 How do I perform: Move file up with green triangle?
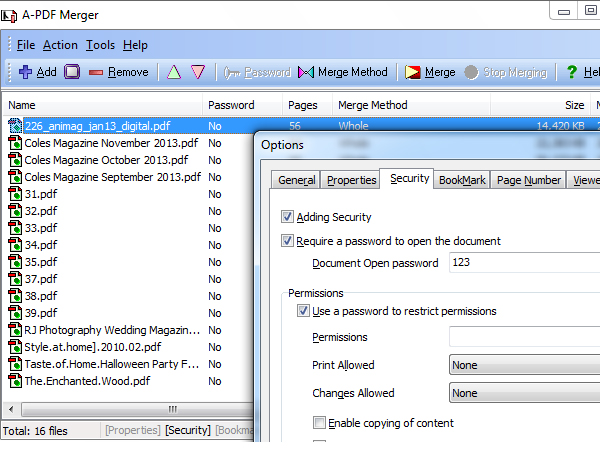coord(174,72)
